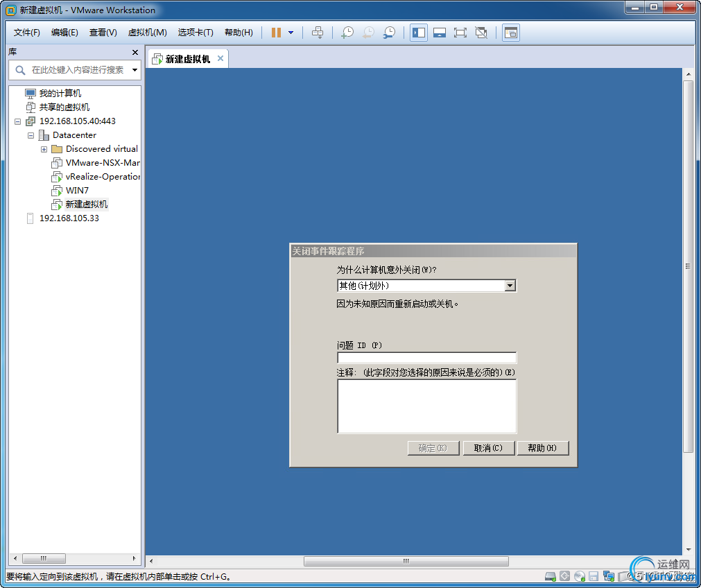Toggle the console view button
Screen dimensions: 701x588
tap(510, 32)
